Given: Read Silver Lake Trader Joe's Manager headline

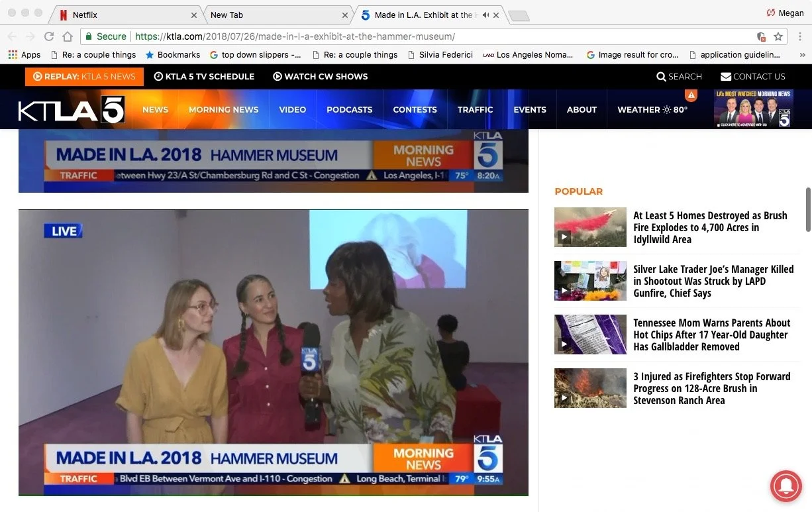Looking at the screenshot, I should pos(713,281).
